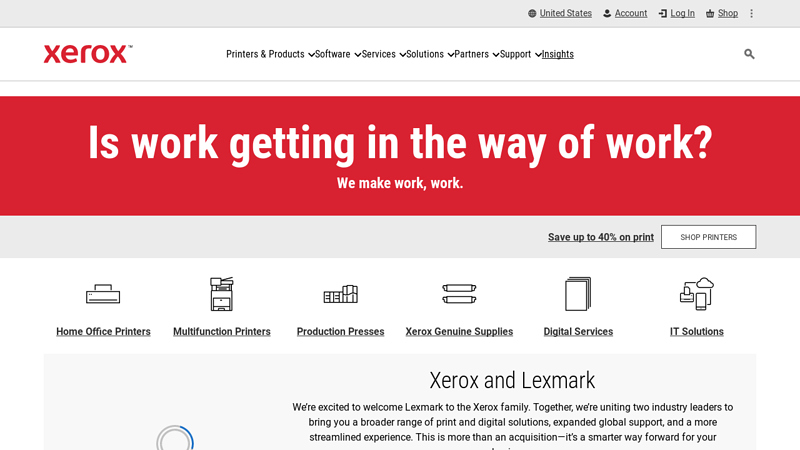Image resolution: width=800 pixels, height=450 pixels.
Task: Click the Xerox and Lexmark heading
Action: pos(512,381)
